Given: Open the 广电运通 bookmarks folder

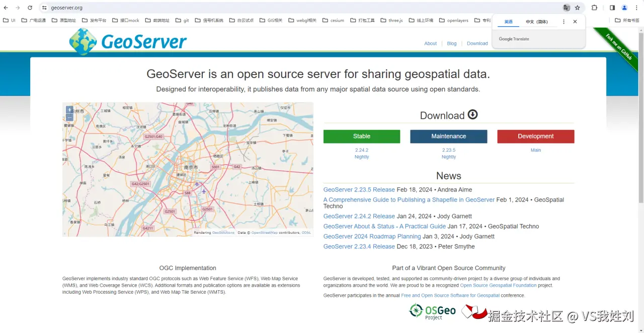Looking at the screenshot, I should point(34,21).
